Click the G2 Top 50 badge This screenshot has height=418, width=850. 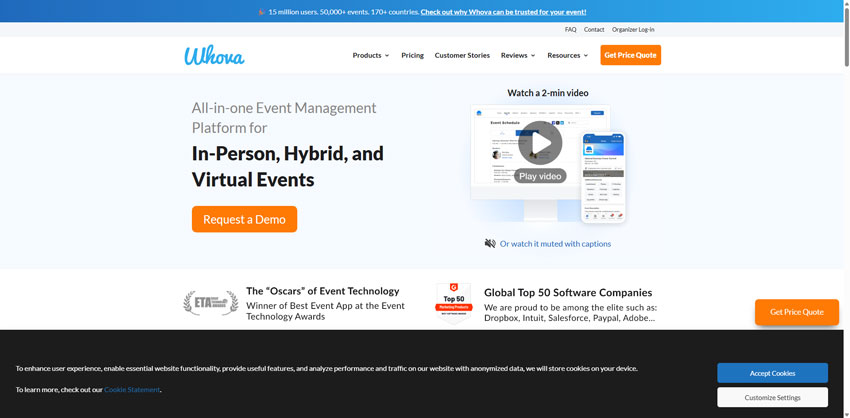454,303
